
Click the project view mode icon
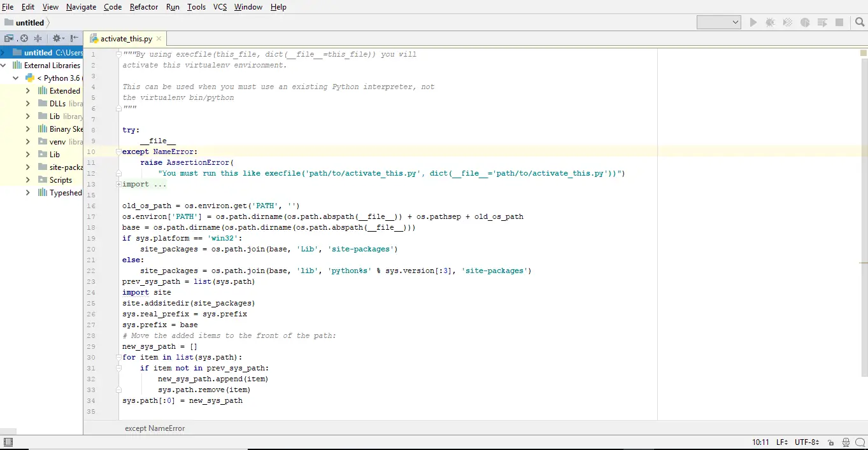pyautogui.click(x=9, y=38)
